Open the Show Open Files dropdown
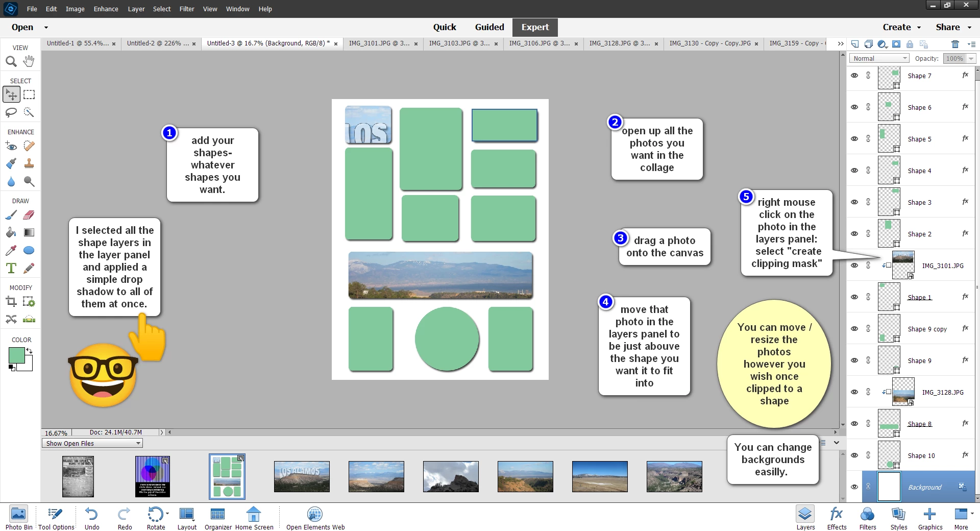The height and width of the screenshot is (531, 980). 92,443
